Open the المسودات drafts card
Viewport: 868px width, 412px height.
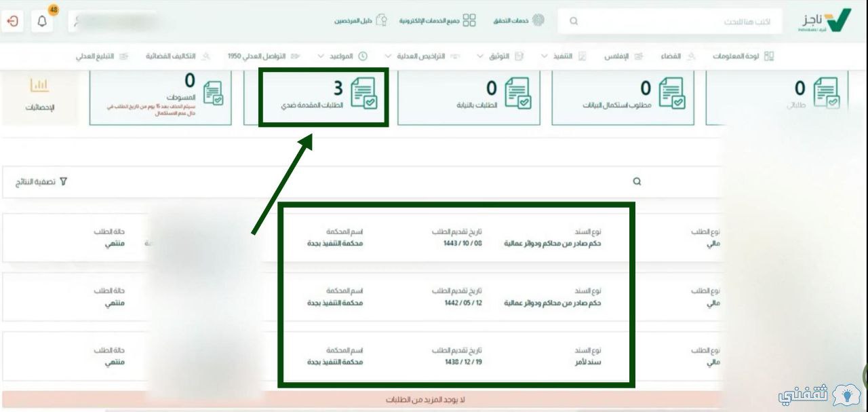click(x=161, y=96)
